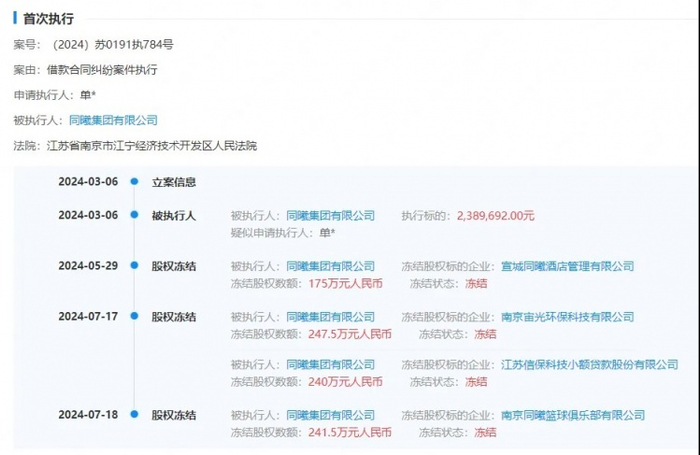Select 立案信息 timeline label

tap(174, 182)
